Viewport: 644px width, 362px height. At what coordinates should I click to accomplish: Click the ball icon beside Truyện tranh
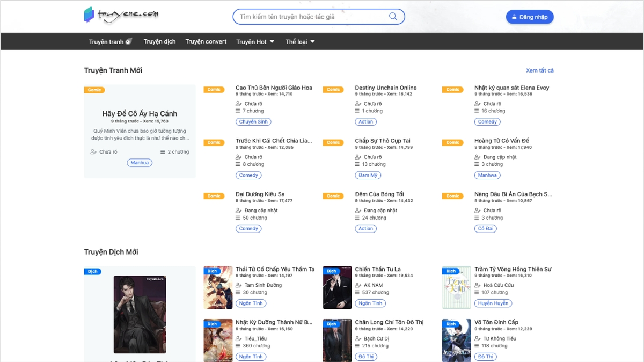click(129, 41)
